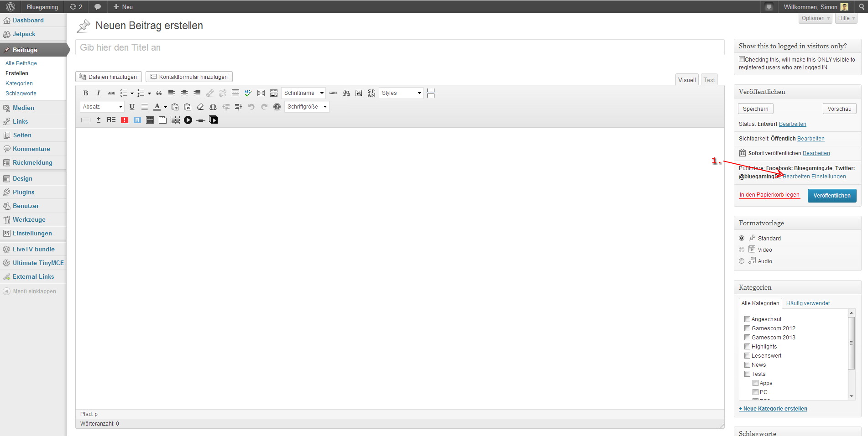Tick the Gamescom 2013 category
This screenshot has width=868, height=437.
point(747,338)
